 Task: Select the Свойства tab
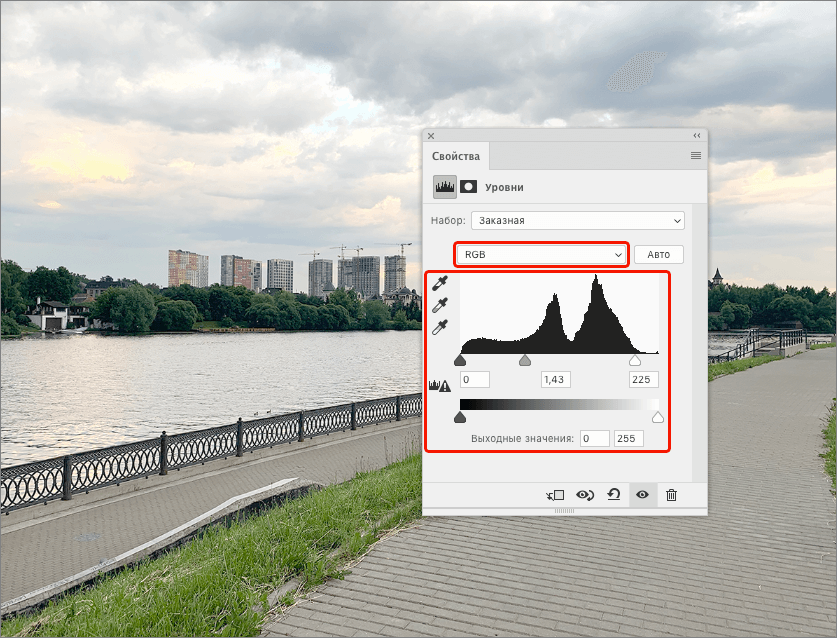(x=456, y=156)
